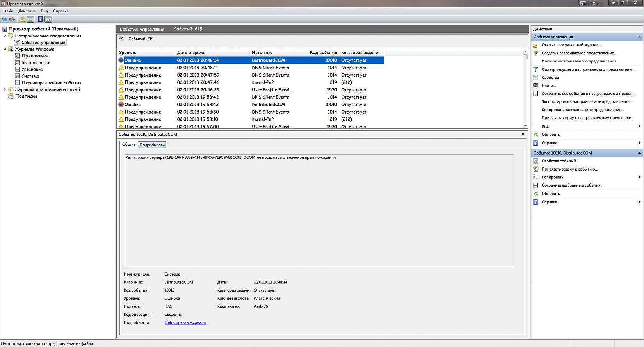Open the Вид submenu arrow in Actions

pos(639,126)
